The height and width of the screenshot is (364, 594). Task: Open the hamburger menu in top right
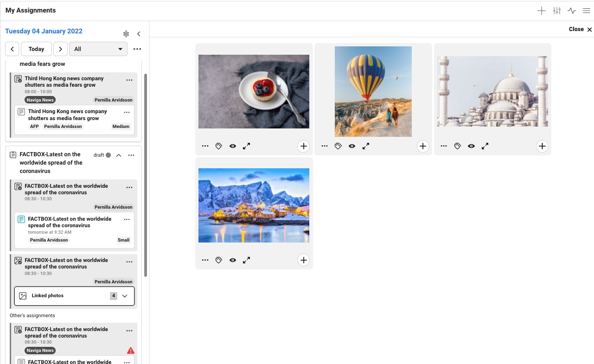[x=587, y=11]
